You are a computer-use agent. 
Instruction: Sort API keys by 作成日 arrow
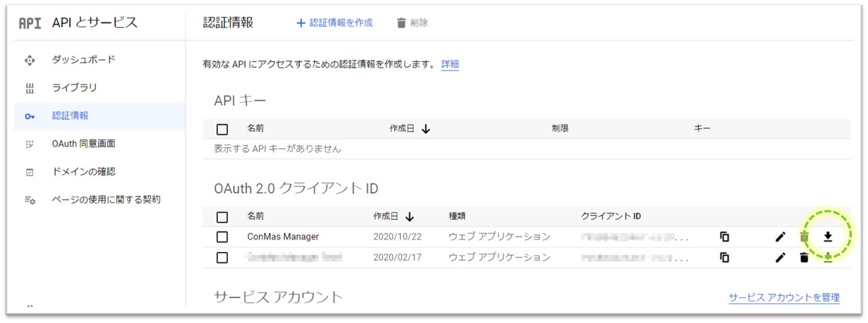tap(425, 129)
